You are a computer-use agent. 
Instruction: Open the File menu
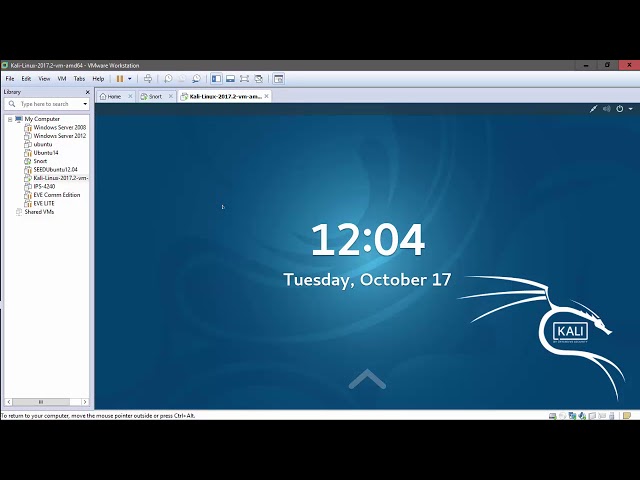pyautogui.click(x=10, y=79)
